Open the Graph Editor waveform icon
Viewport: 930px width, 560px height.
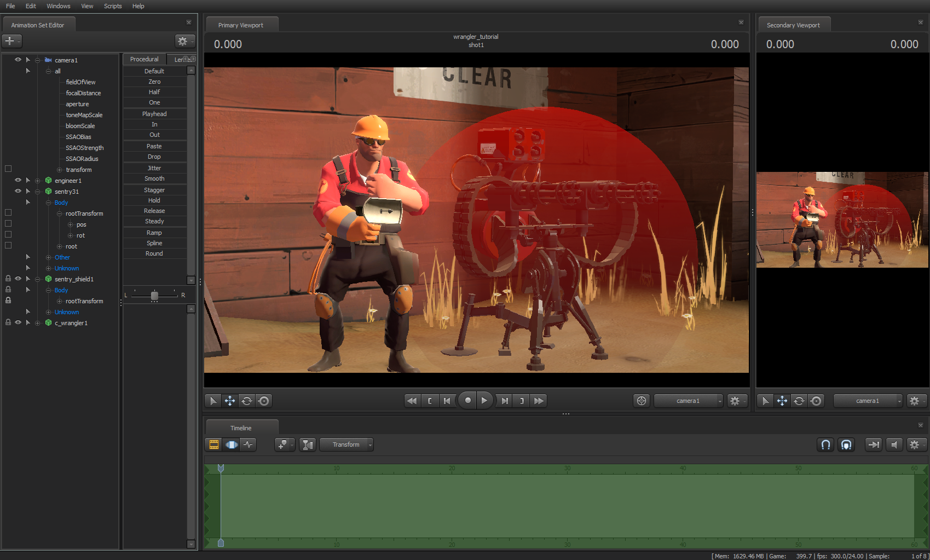point(249,444)
